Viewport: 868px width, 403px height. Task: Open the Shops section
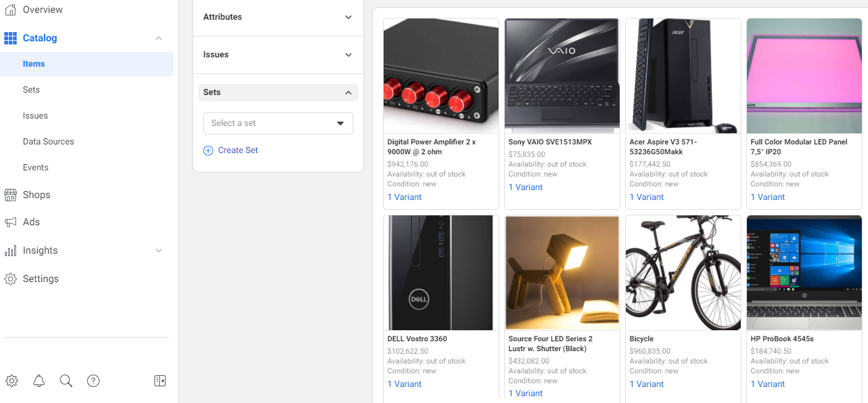36,195
